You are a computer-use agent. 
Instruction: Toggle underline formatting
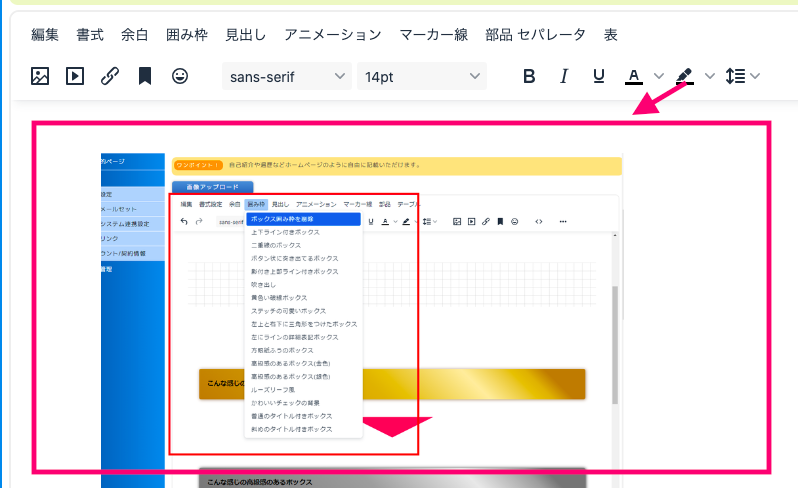(599, 76)
